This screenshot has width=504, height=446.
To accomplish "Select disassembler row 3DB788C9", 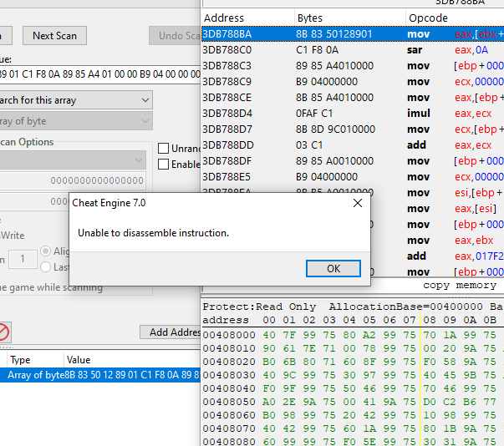I will point(353,82).
